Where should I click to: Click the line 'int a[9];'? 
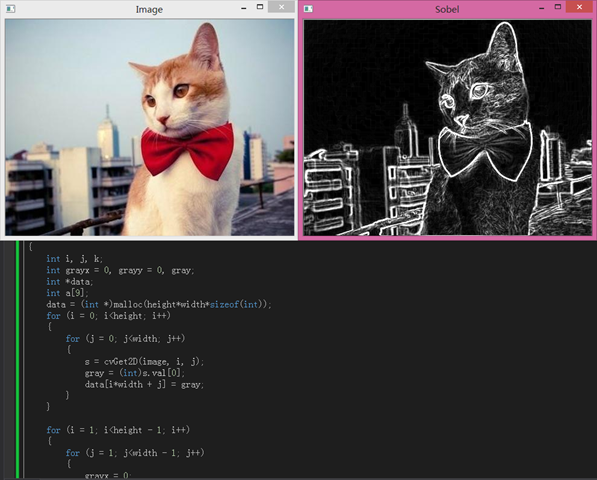[x=67, y=293]
